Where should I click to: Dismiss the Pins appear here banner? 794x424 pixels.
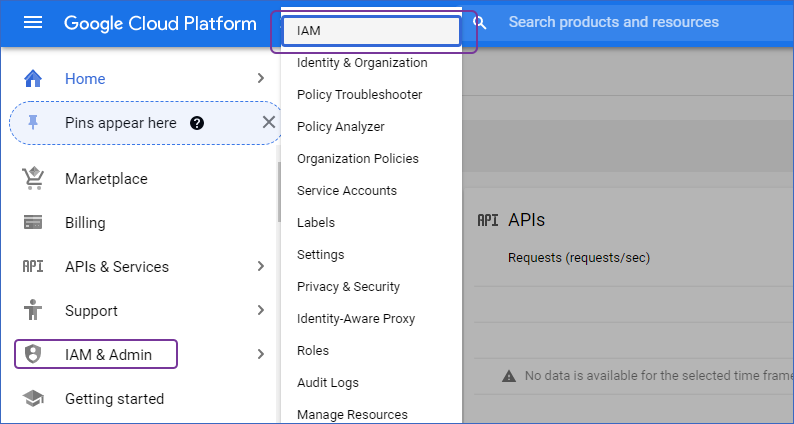(x=269, y=122)
